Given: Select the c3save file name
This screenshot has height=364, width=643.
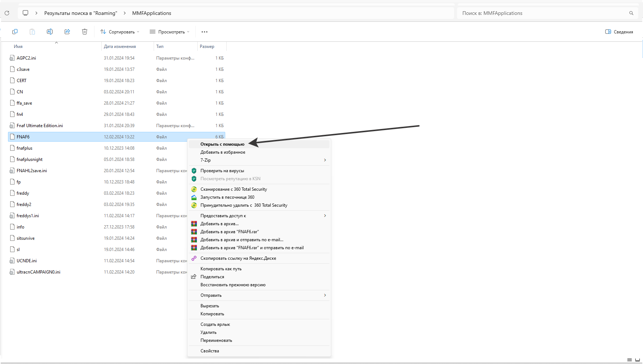Looking at the screenshot, I should pyautogui.click(x=23, y=69).
